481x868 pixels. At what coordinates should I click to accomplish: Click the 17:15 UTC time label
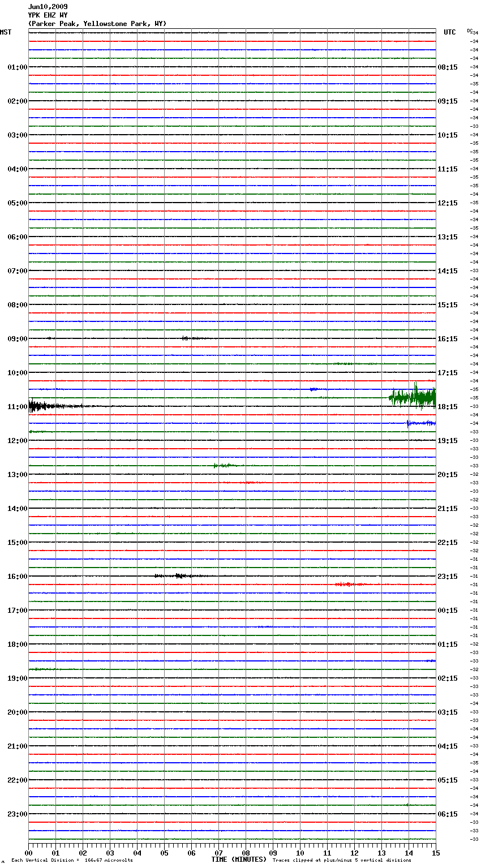(x=448, y=373)
